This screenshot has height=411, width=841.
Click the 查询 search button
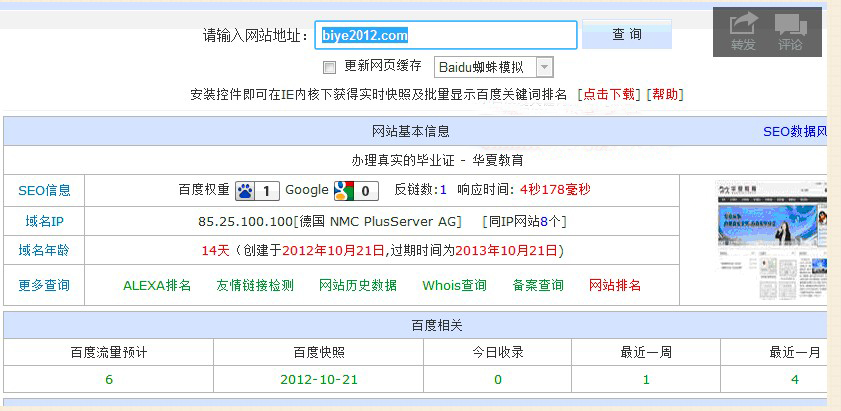pyautogui.click(x=626, y=35)
